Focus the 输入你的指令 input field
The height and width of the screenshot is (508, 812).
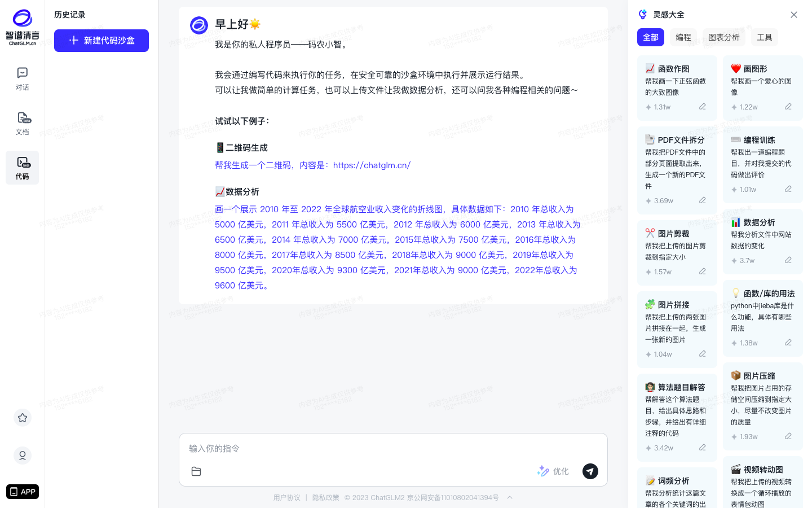[393, 448]
